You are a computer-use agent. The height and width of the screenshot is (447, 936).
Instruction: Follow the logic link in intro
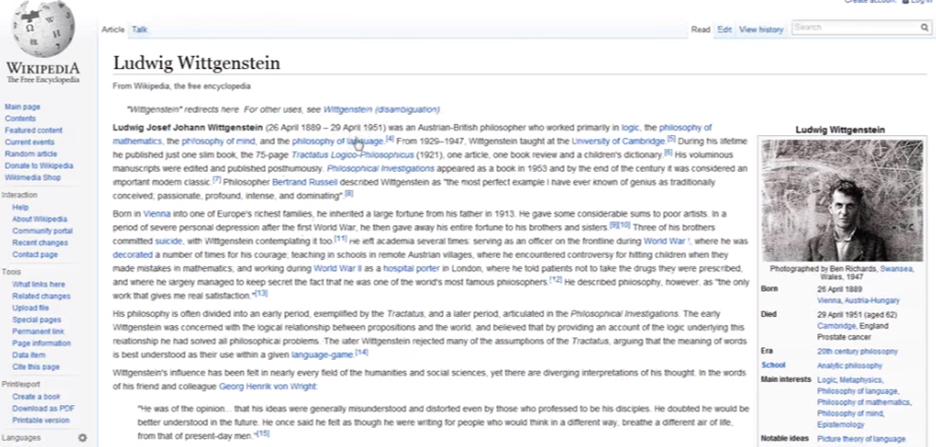(630, 128)
